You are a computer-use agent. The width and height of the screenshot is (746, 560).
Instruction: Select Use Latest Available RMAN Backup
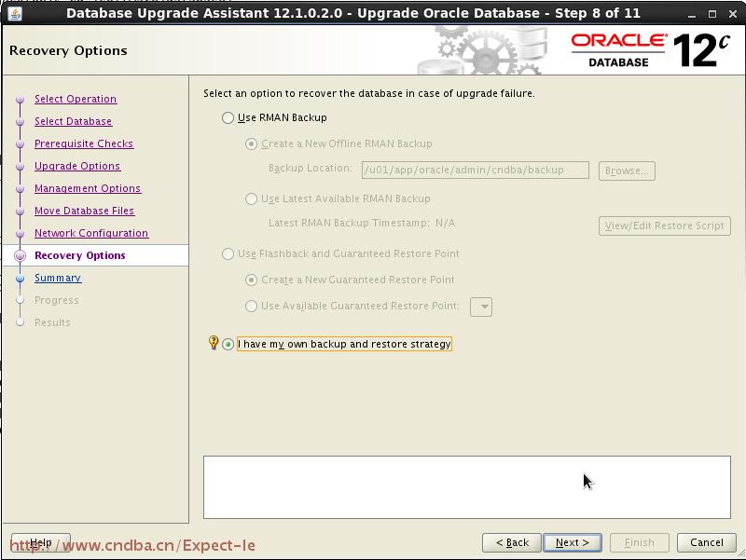point(251,198)
